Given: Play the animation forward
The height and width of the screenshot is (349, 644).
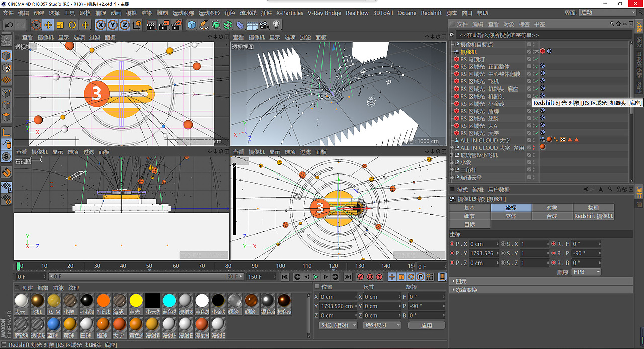Looking at the screenshot, I should [x=316, y=277].
